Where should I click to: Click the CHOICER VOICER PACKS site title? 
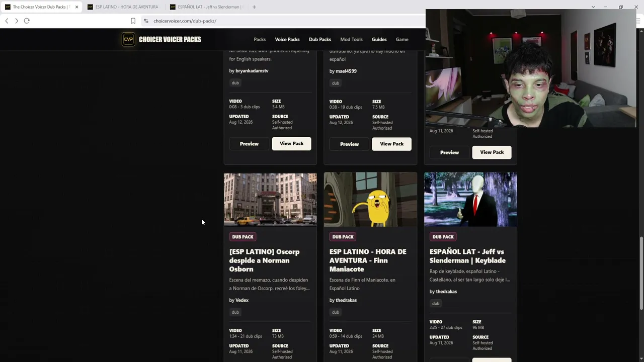pyautogui.click(x=170, y=39)
